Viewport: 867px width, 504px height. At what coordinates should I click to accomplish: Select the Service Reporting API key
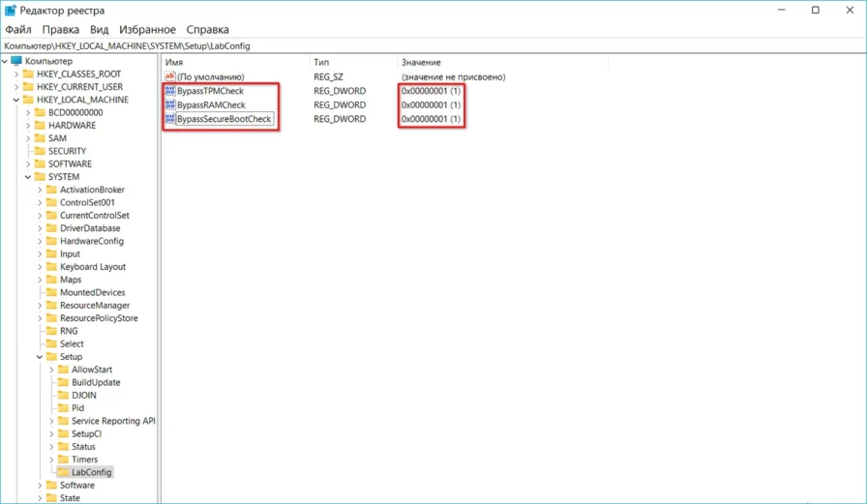tap(113, 421)
